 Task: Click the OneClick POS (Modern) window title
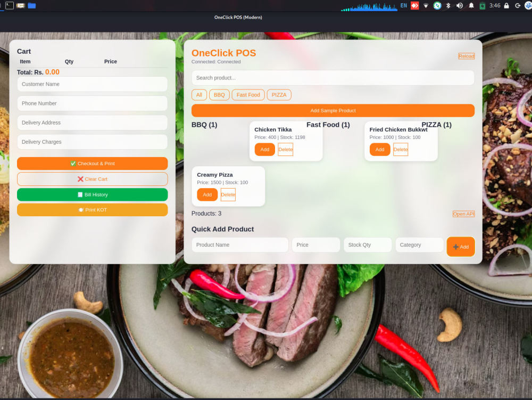[238, 18]
